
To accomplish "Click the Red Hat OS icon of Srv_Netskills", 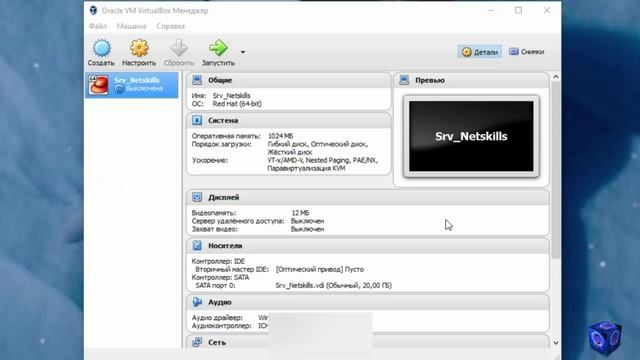I will click(x=98, y=85).
